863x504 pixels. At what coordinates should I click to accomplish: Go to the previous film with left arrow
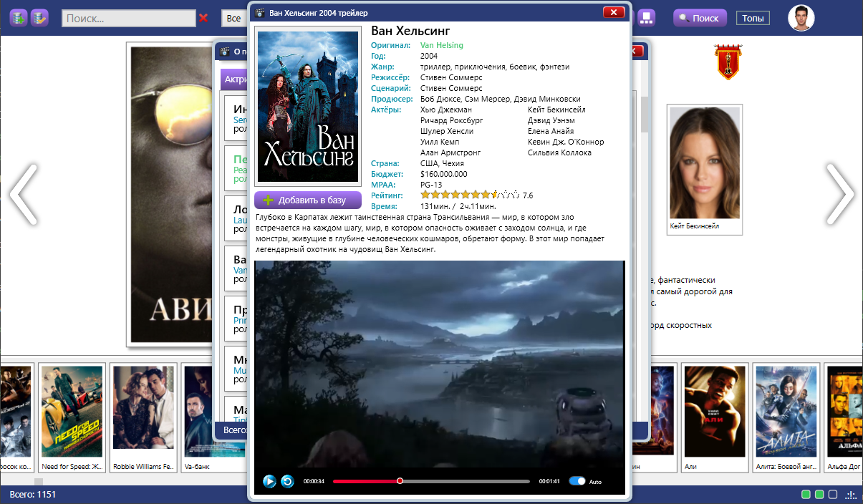click(23, 194)
